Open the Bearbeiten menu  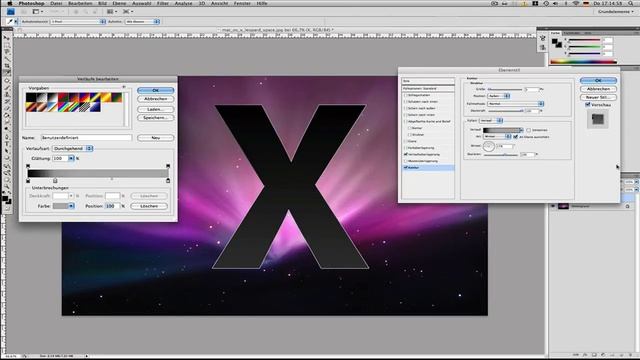click(x=80, y=3)
